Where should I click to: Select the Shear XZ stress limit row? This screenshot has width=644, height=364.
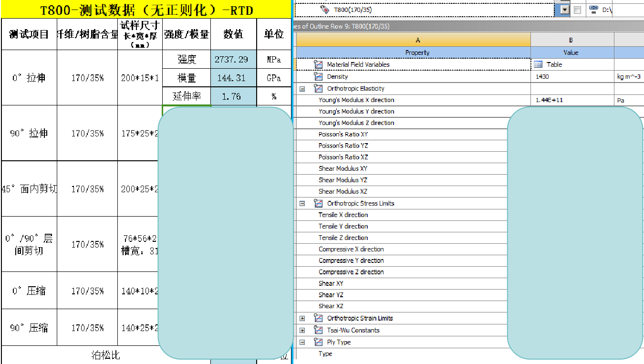402,306
